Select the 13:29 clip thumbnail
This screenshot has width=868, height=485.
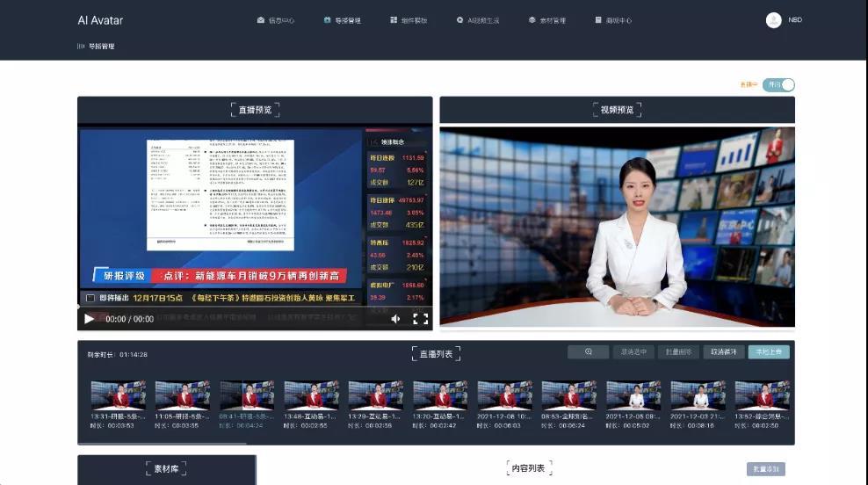(376, 395)
